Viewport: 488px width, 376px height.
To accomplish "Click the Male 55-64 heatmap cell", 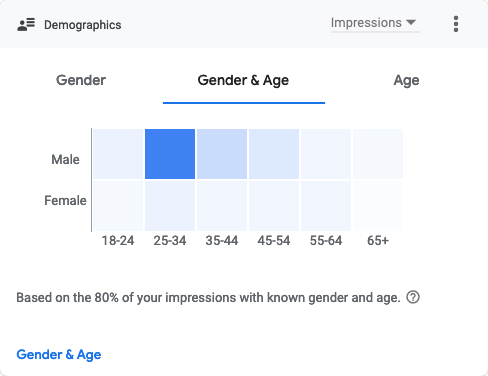I will tap(326, 154).
